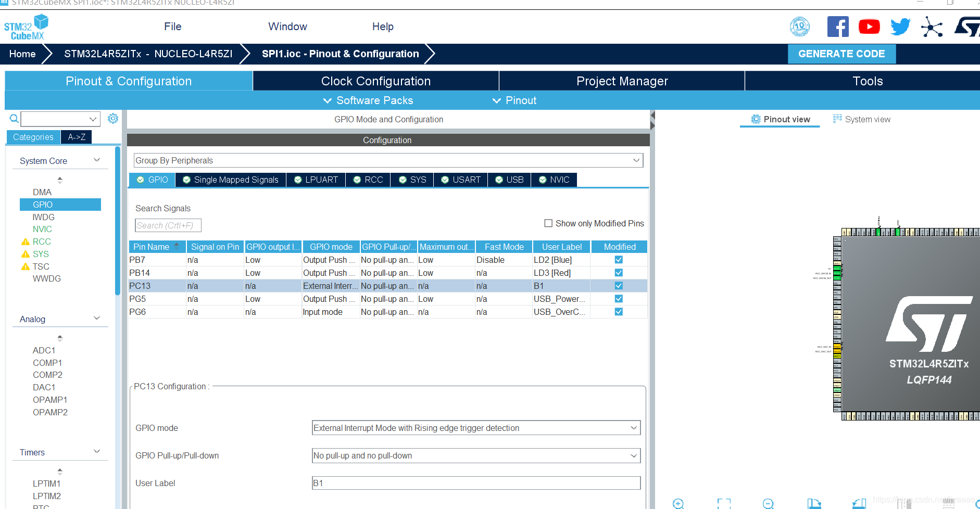Click the Analog sort arrows
Image resolution: width=980 pixels, height=509 pixels.
pos(60,338)
